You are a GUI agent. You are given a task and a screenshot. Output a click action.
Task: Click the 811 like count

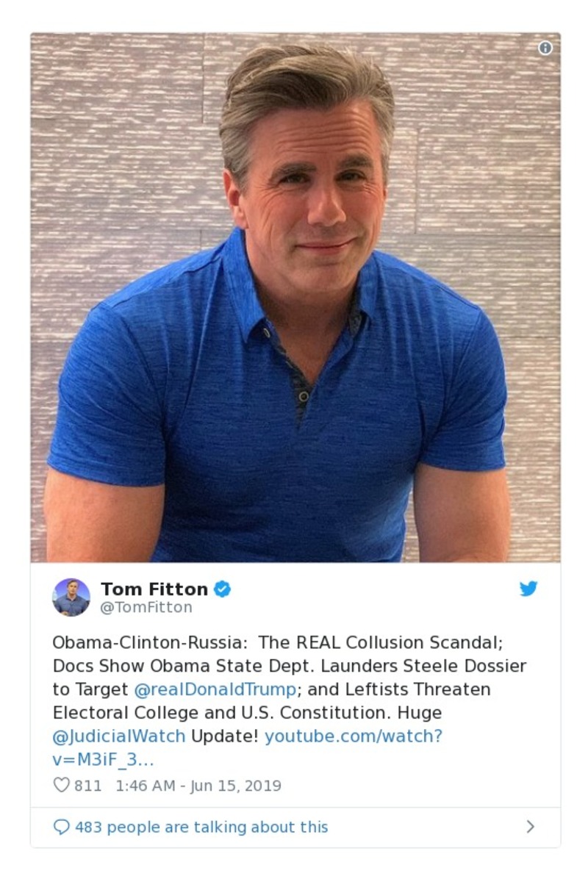click(88, 785)
